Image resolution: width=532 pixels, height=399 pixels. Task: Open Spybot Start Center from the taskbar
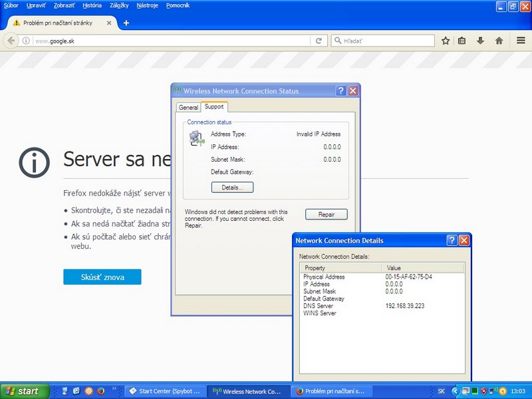166,391
